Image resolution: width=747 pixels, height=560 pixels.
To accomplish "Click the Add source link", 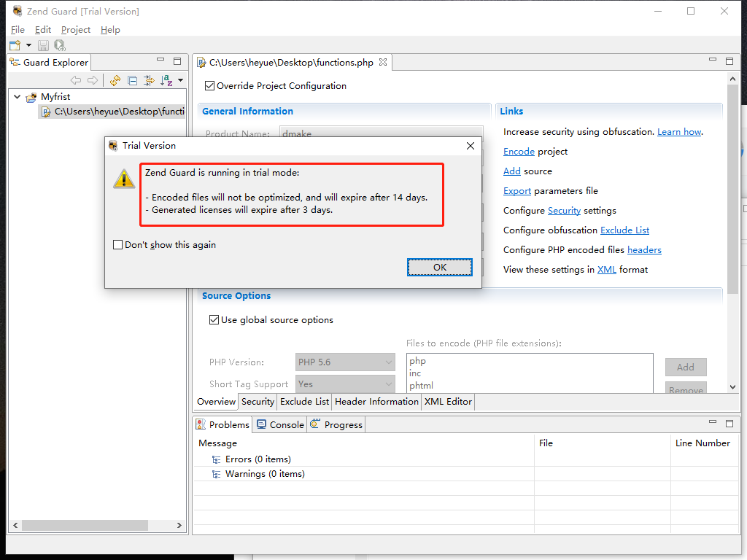I will [x=511, y=171].
